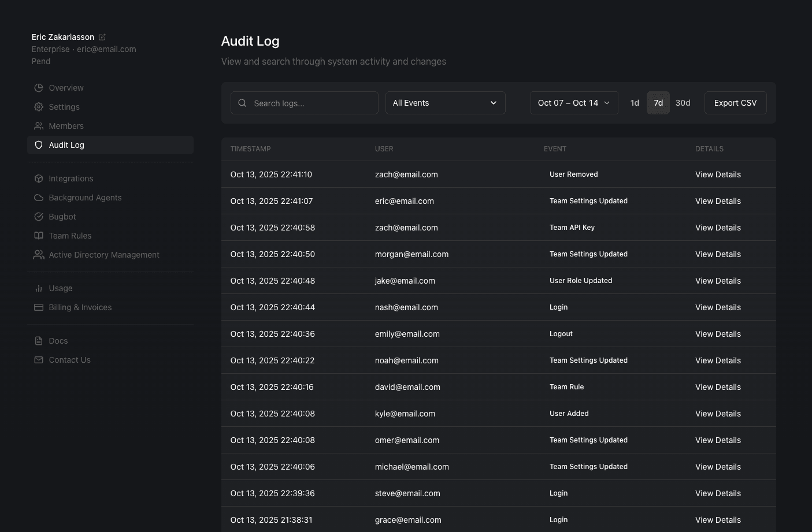The image size is (812, 532).
Task: Open Team Rules via the book icon
Action: [x=38, y=235]
